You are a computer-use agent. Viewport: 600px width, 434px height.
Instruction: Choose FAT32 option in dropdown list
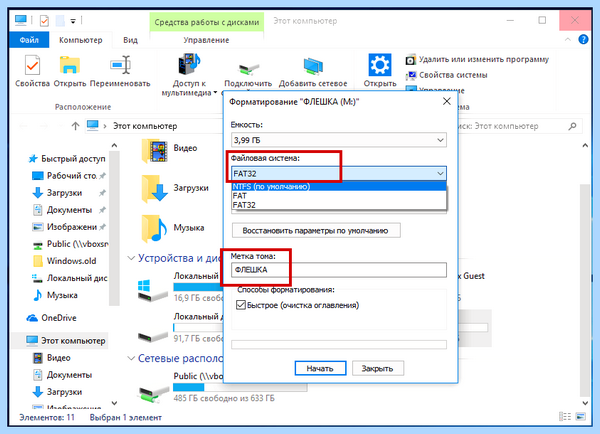click(x=339, y=205)
